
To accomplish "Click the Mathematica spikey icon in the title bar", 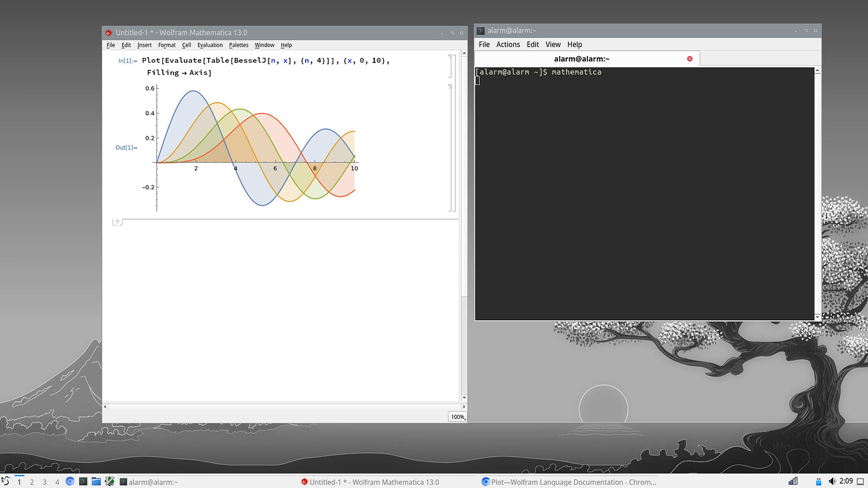I will click(108, 32).
